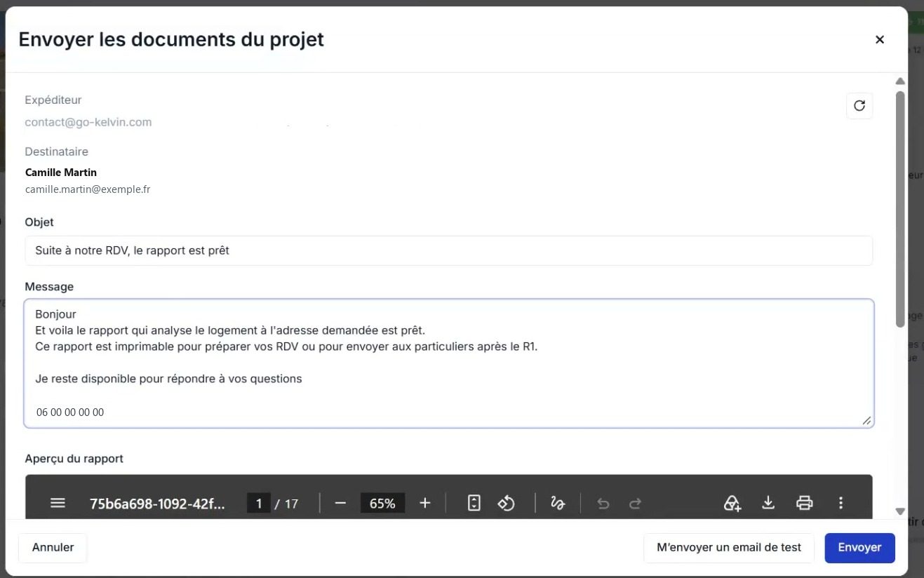
Task: Click the PDF file name 75b6a698-1092-42f...
Action: (x=158, y=503)
